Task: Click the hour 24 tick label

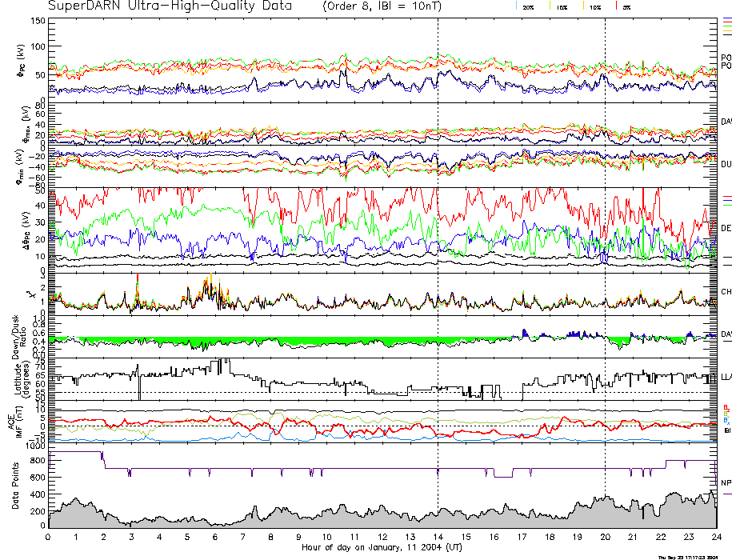Action: click(x=715, y=538)
